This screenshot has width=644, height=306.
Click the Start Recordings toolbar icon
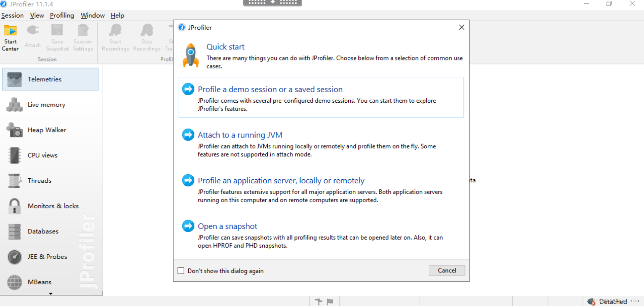[115, 37]
